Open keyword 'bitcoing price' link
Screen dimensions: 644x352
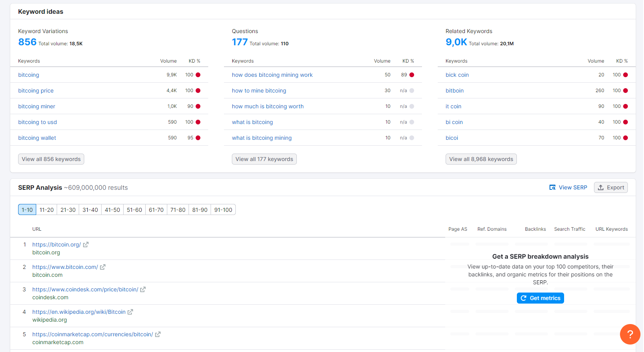coord(36,91)
